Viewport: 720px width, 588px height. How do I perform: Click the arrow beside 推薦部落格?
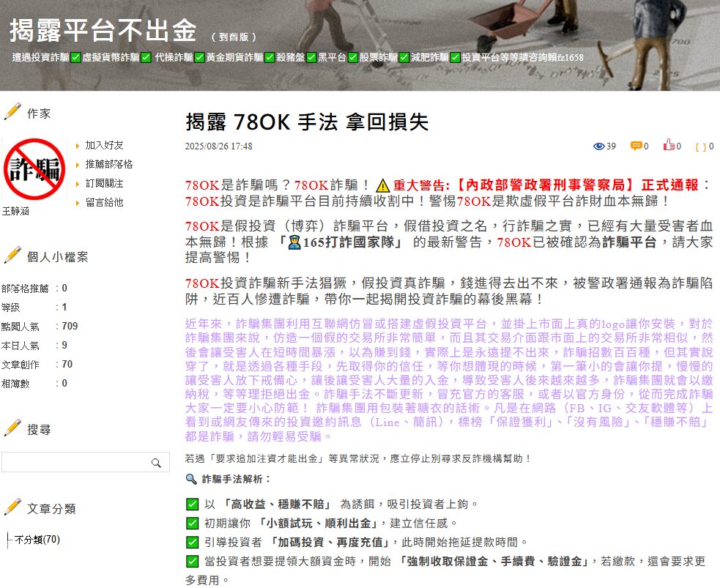coord(79,165)
